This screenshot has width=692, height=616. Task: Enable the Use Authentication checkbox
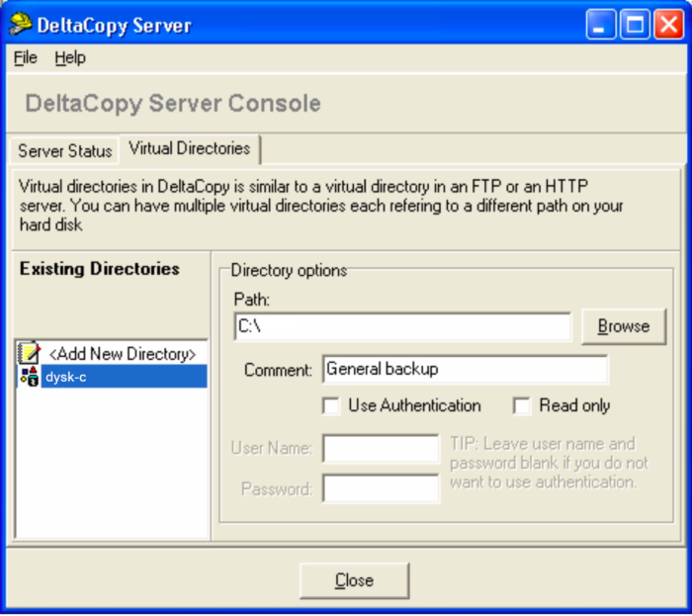(x=331, y=405)
